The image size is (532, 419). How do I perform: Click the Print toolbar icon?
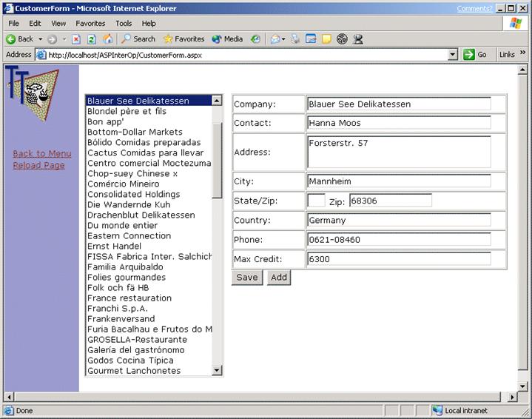(295, 39)
